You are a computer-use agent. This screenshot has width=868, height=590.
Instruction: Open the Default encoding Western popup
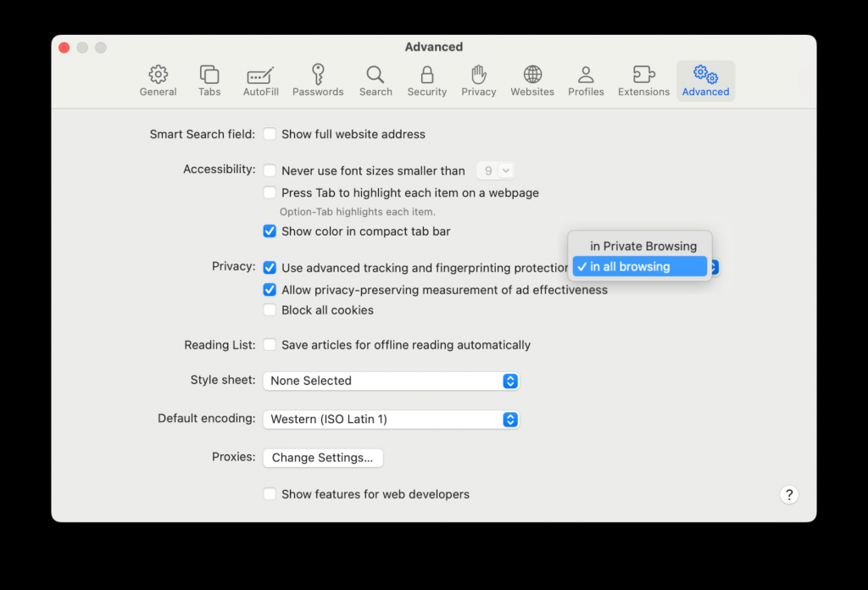coord(391,420)
